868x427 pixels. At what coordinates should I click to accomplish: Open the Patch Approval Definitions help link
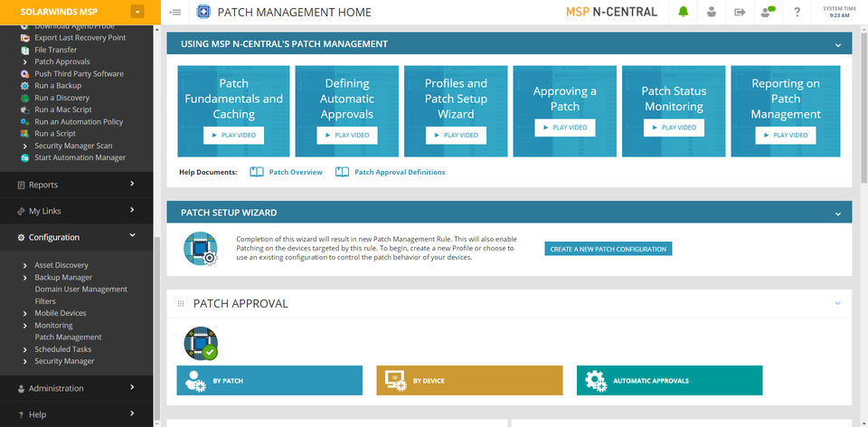(x=400, y=172)
